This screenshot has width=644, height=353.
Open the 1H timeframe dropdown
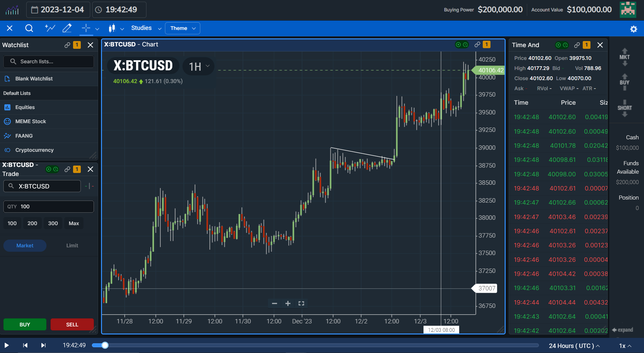[x=198, y=66]
